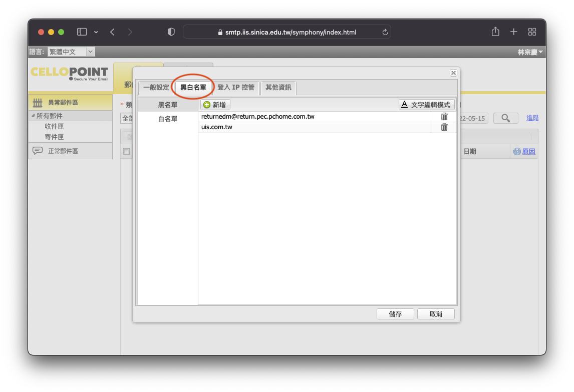Screen dimensions: 574x392
Task: Open 收件匣 folder
Action: click(54, 126)
